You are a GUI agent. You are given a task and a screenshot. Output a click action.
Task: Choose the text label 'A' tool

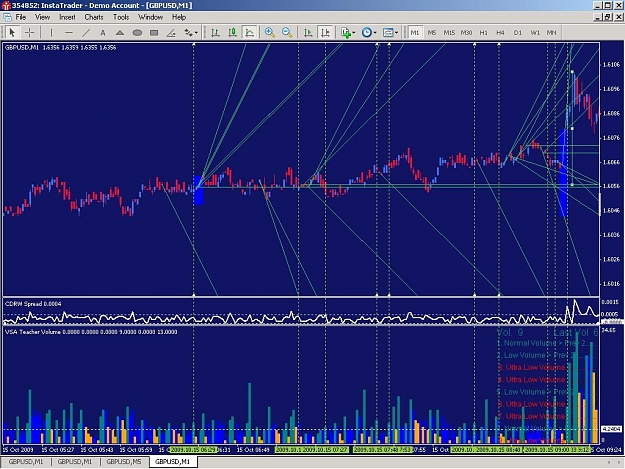(103, 32)
